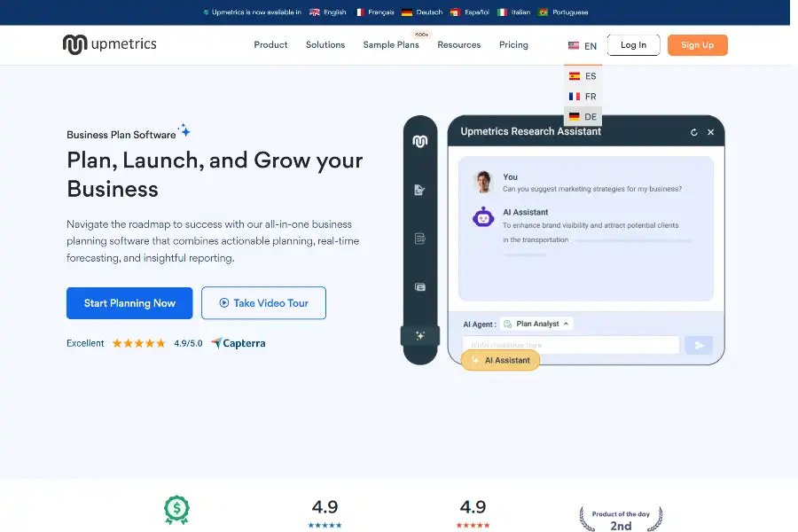798x532 pixels.
Task: Close the Upmetrics Research Assistant panel
Action: tap(710, 132)
